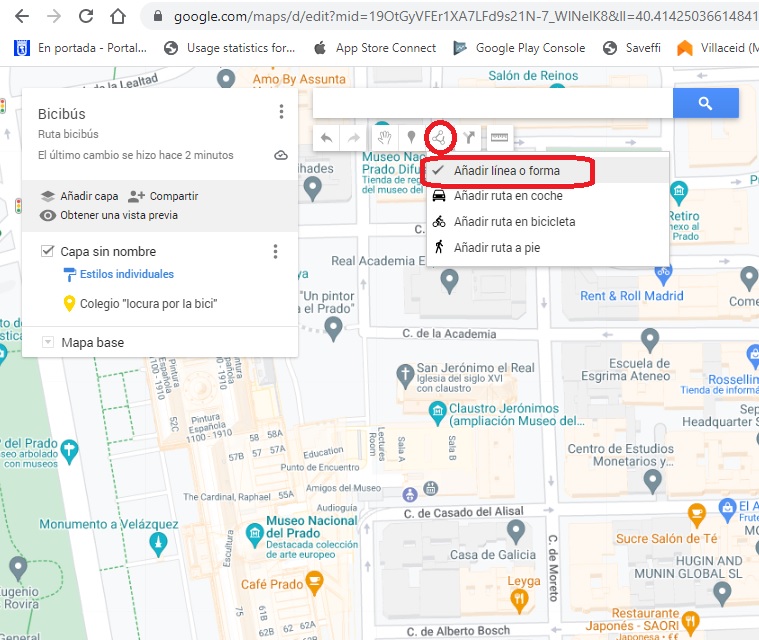Click the redo arrow in map toolbar
This screenshot has height=640, width=759.
353,138
